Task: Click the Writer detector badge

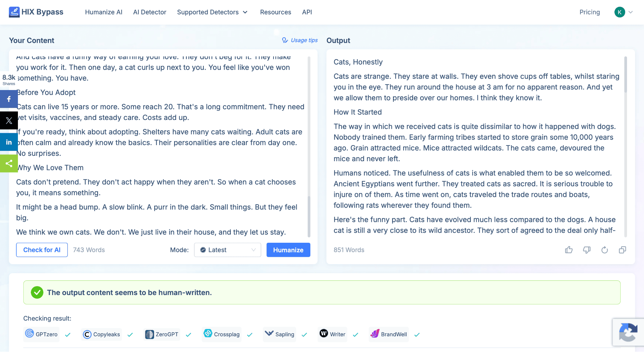Action: pos(333,334)
